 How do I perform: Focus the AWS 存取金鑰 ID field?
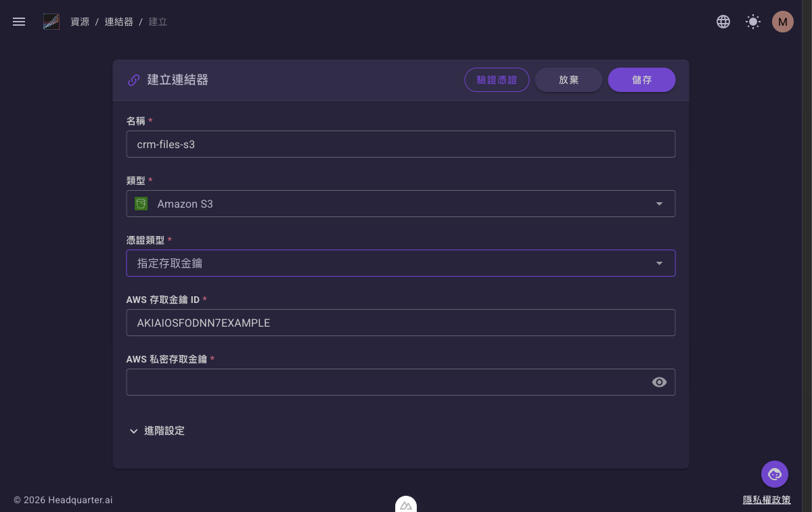tap(401, 323)
